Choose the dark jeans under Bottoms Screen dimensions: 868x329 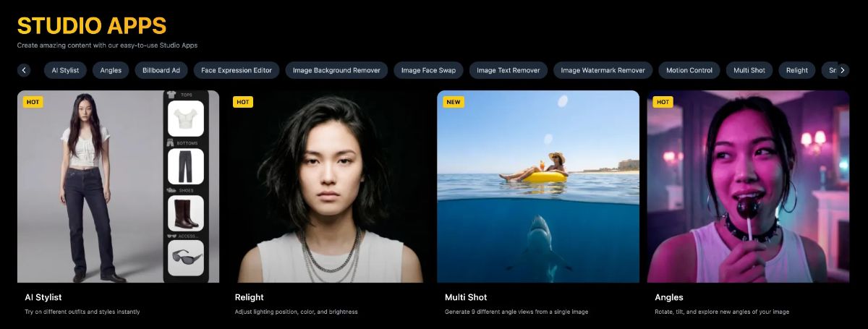pos(186,166)
